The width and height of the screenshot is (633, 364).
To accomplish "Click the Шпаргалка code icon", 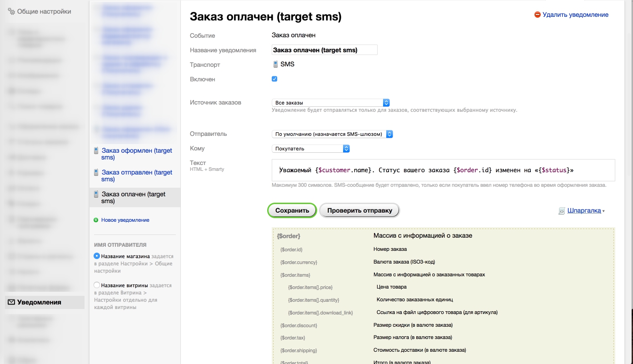I will [562, 211].
